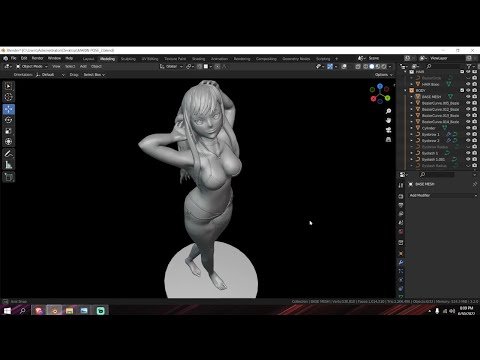This screenshot has width=480, height=360.
Task: Click the pan view hand icon
Action: pos(388,120)
